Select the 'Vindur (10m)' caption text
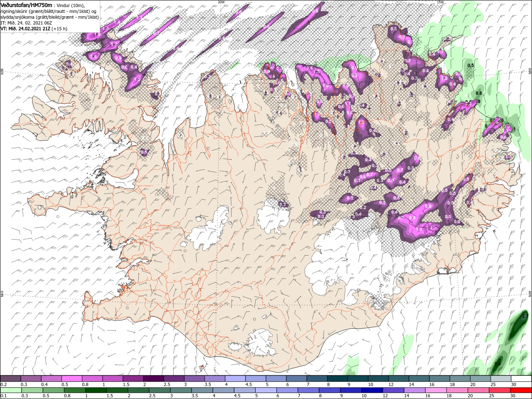Image resolution: width=532 pixels, height=399 pixels. pyautogui.click(x=70, y=5)
